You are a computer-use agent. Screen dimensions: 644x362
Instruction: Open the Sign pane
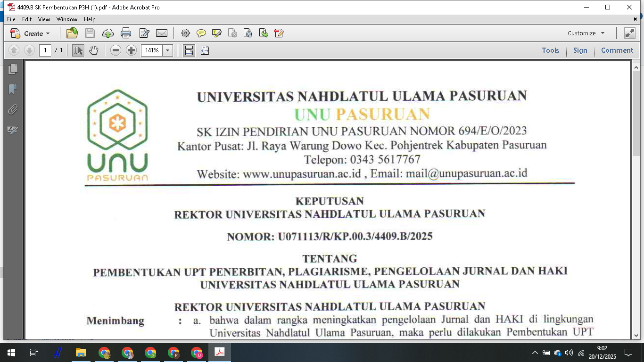coord(580,50)
